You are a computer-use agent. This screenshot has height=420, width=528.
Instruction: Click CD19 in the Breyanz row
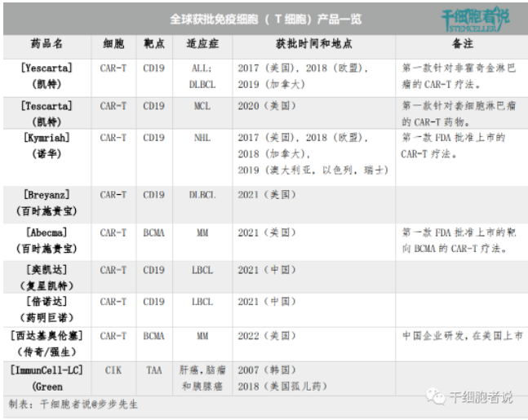[154, 195]
